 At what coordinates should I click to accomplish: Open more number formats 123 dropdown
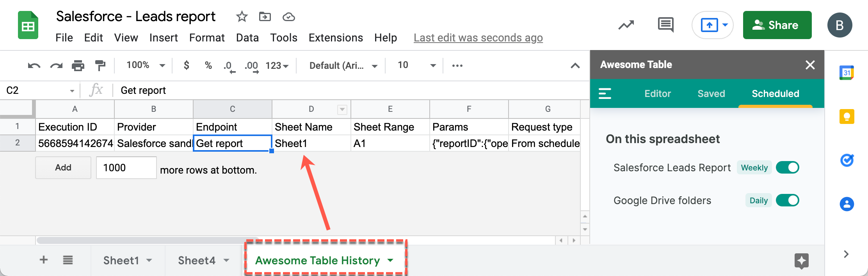coord(277,66)
